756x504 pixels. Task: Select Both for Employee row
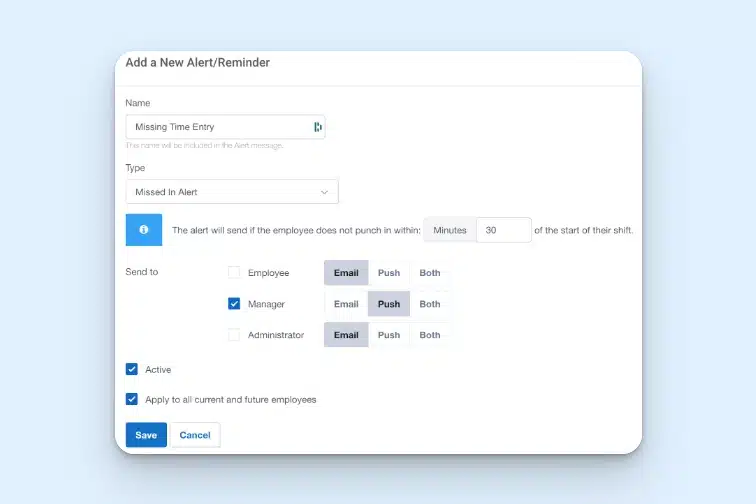(x=430, y=273)
